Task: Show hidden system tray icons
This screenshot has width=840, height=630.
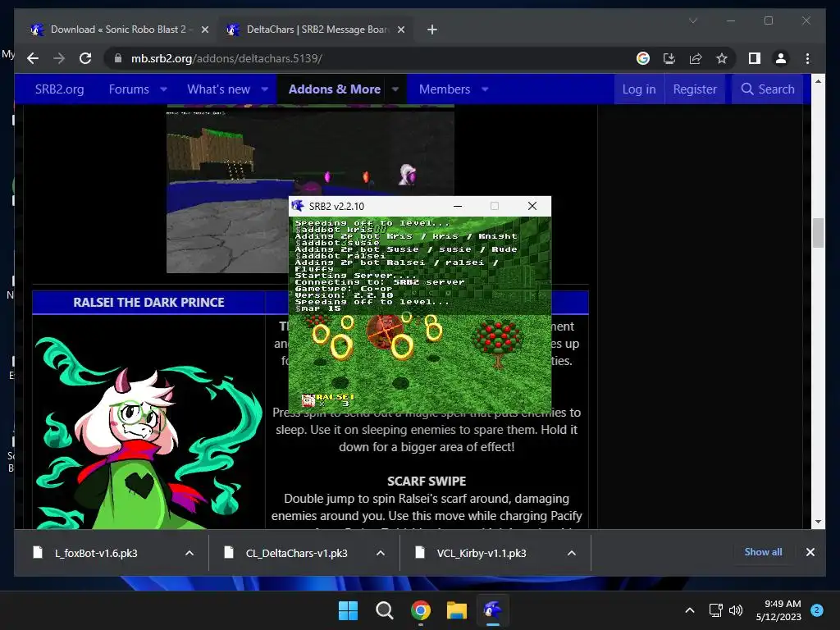Action: coord(690,610)
